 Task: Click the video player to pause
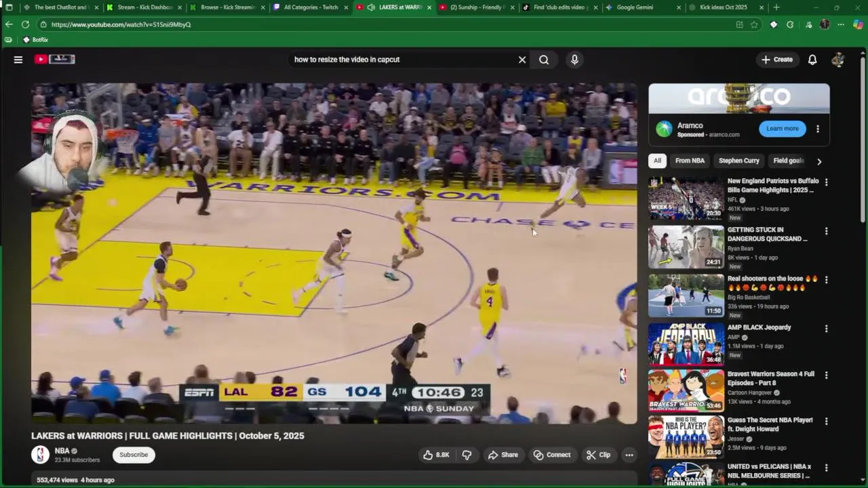(x=334, y=253)
